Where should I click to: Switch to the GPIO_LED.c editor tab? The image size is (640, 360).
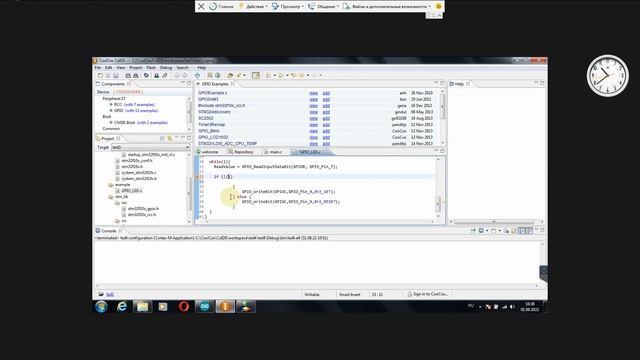(x=310, y=152)
